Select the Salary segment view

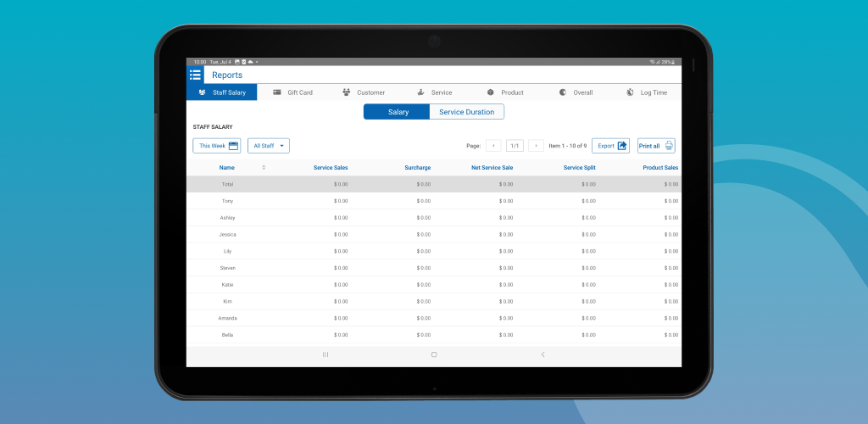click(x=397, y=112)
